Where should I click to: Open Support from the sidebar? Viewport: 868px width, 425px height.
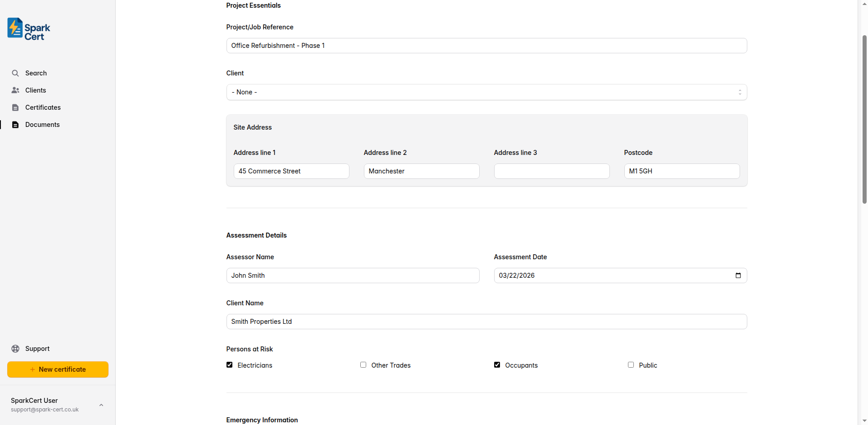click(37, 348)
